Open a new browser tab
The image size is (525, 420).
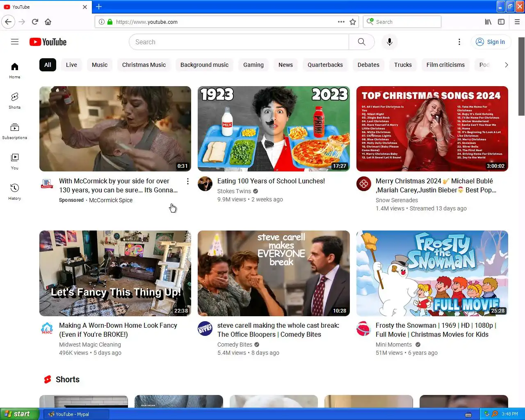(99, 7)
